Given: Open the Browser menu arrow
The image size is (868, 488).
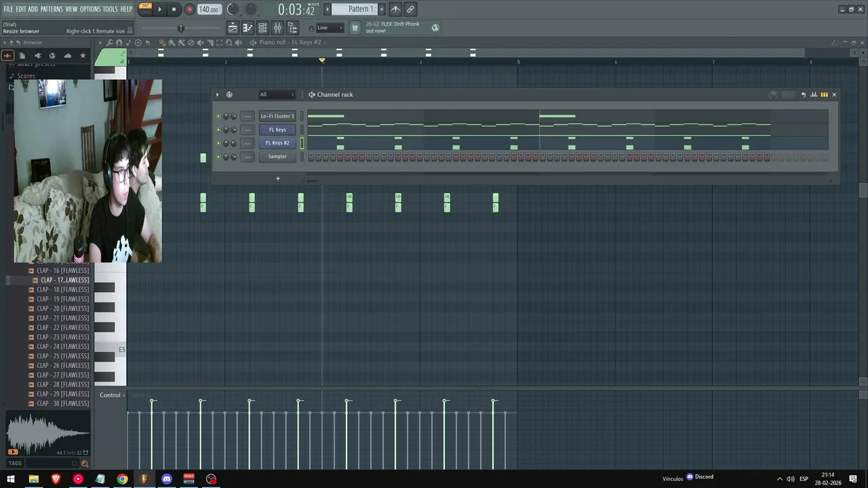Looking at the screenshot, I should click(x=5, y=43).
